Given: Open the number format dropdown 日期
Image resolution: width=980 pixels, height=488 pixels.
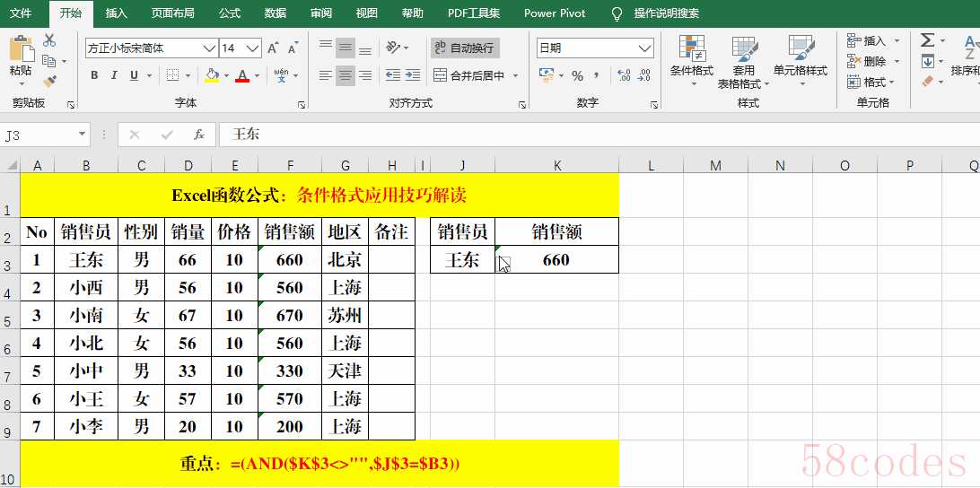Looking at the screenshot, I should pos(645,48).
